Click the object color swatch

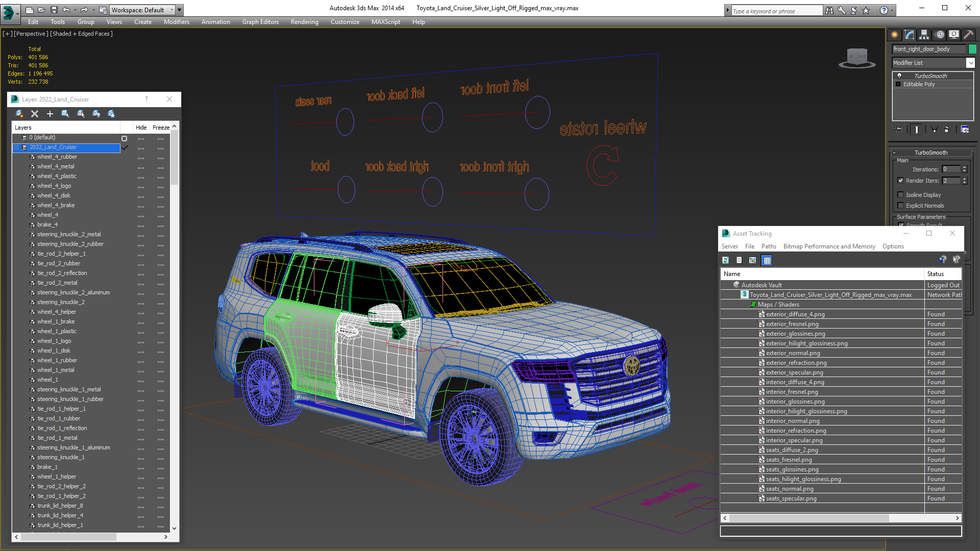point(972,49)
